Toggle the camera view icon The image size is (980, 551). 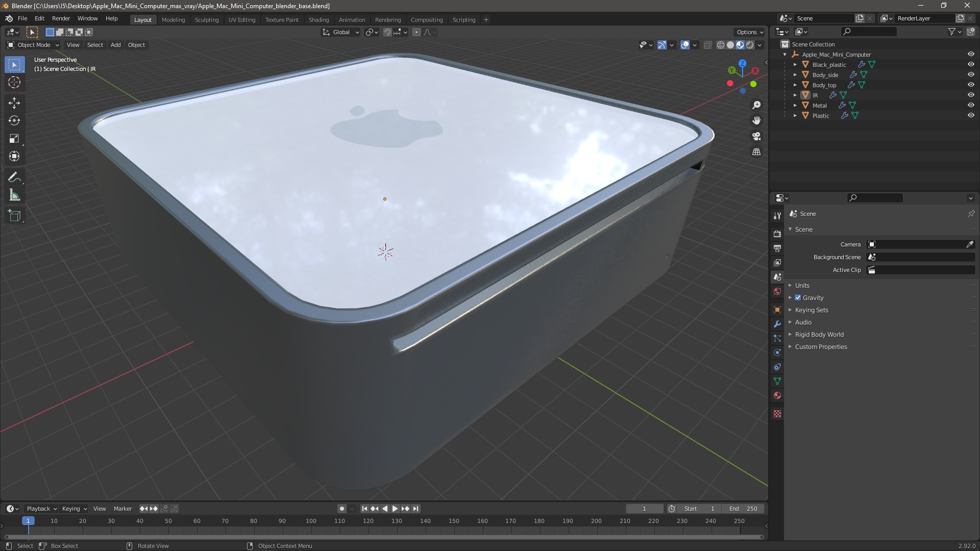[x=756, y=136]
